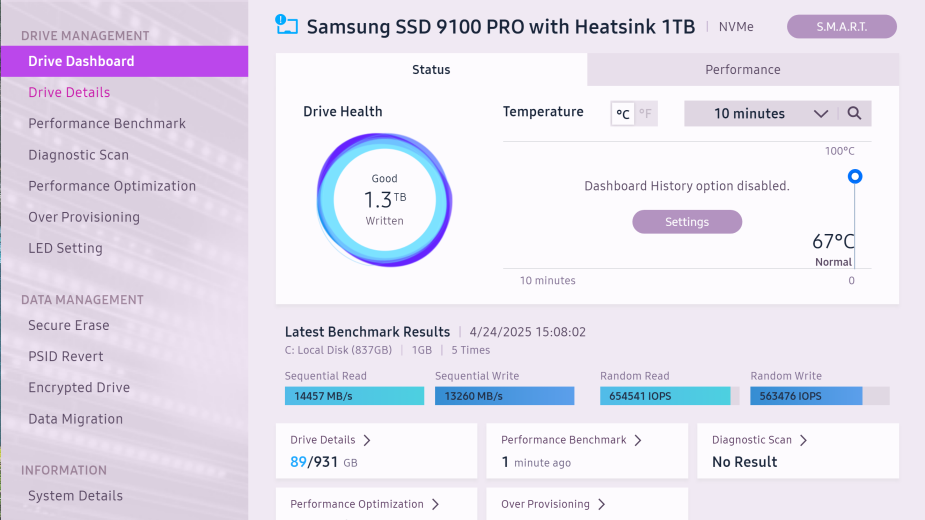Click the Latest Benchmark Results heading
The width and height of the screenshot is (925, 520).
(x=367, y=332)
